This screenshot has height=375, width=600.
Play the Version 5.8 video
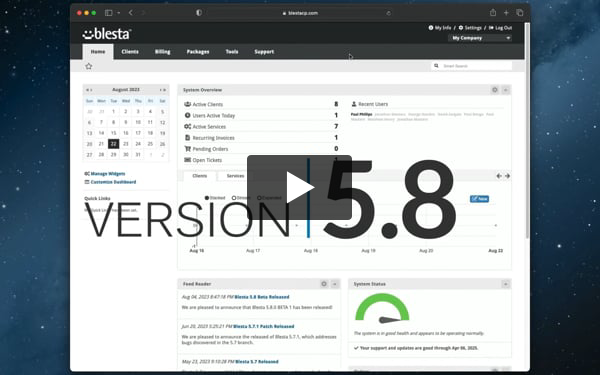click(299, 187)
